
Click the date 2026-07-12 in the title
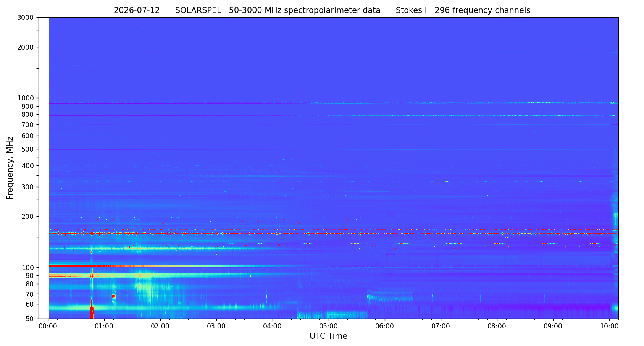click(x=137, y=11)
